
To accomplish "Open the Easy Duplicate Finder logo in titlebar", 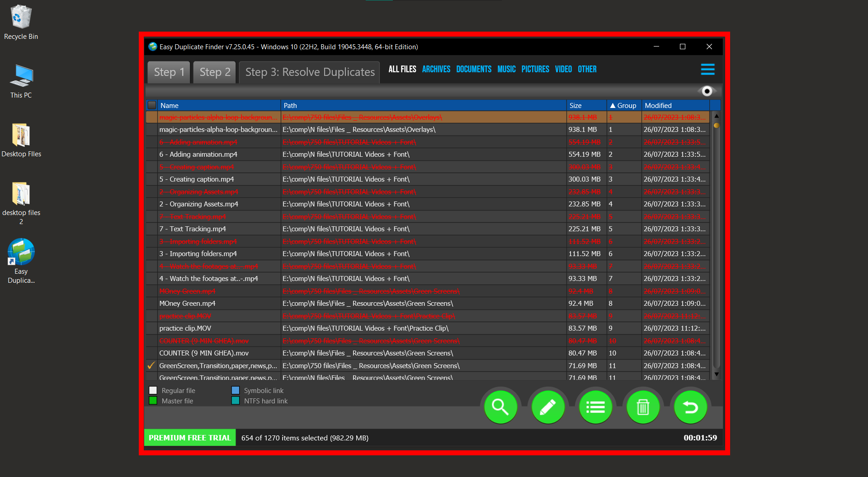I will (x=152, y=47).
